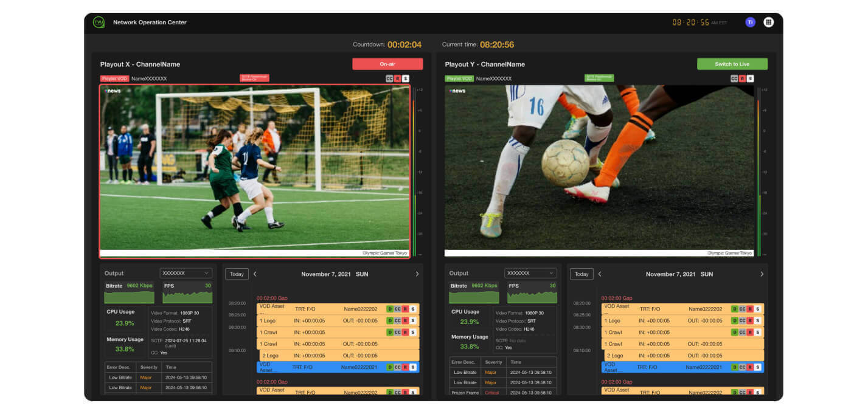The image size is (868, 414).
Task: Click the D badge on Playout Y's VOD Asset row
Action: 735,308
